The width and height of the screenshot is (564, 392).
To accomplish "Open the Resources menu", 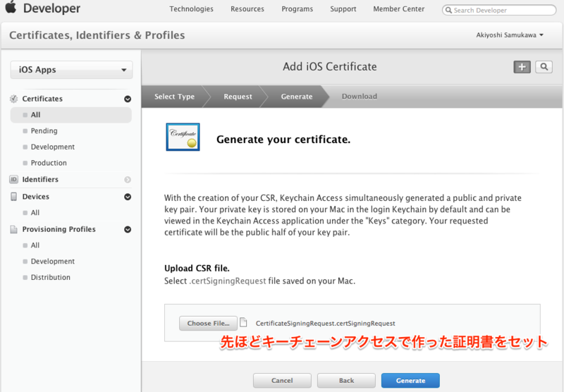I will tap(247, 9).
